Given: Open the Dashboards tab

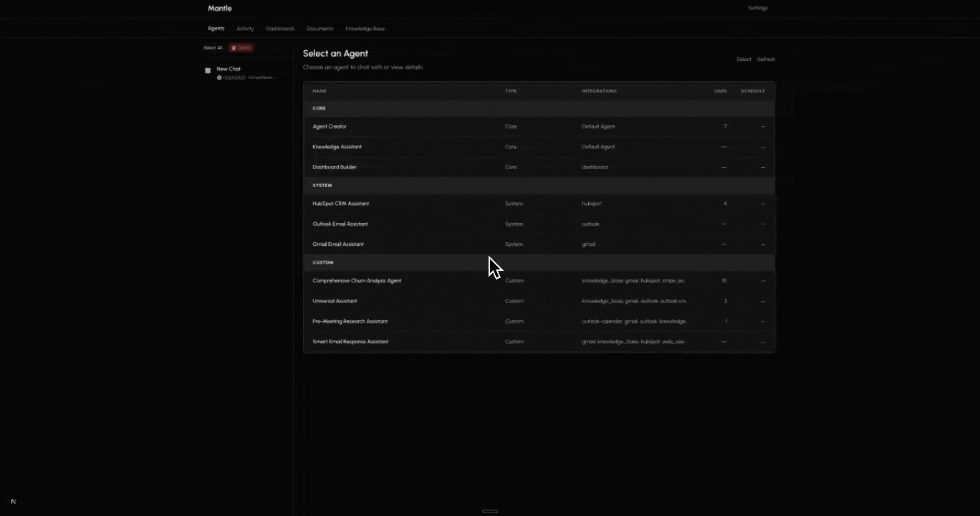Looking at the screenshot, I should tap(280, 29).
